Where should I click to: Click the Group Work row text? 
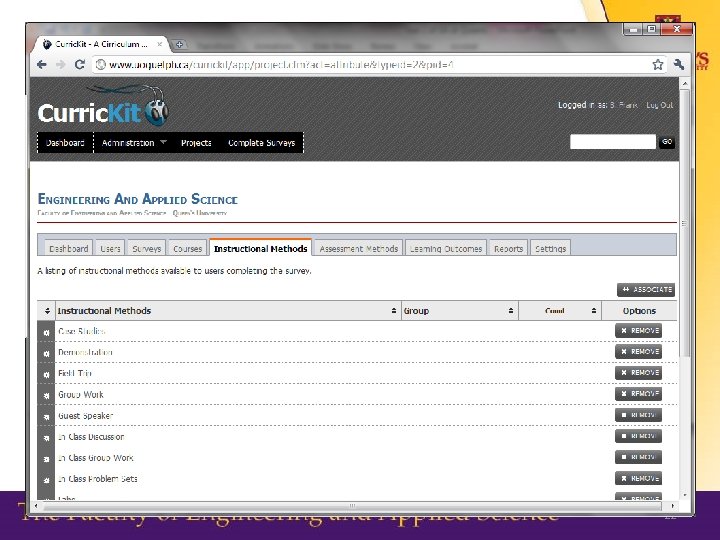click(81, 394)
